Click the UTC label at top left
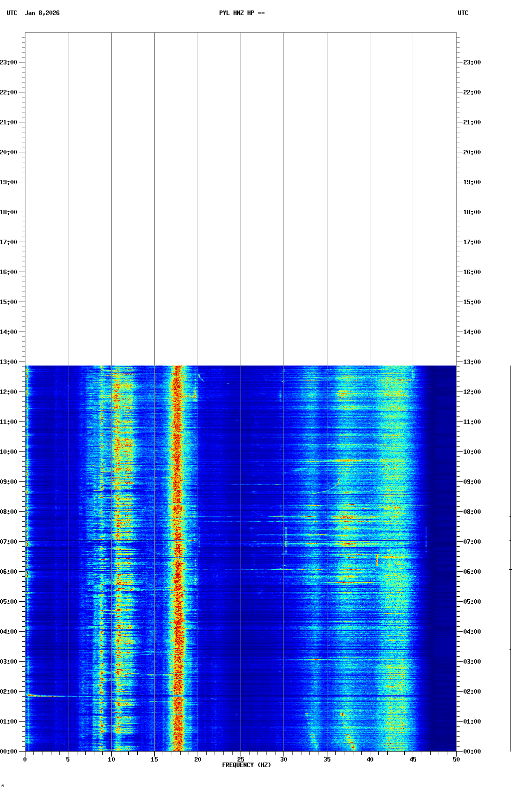This screenshot has height=791, width=532. pyautogui.click(x=11, y=13)
